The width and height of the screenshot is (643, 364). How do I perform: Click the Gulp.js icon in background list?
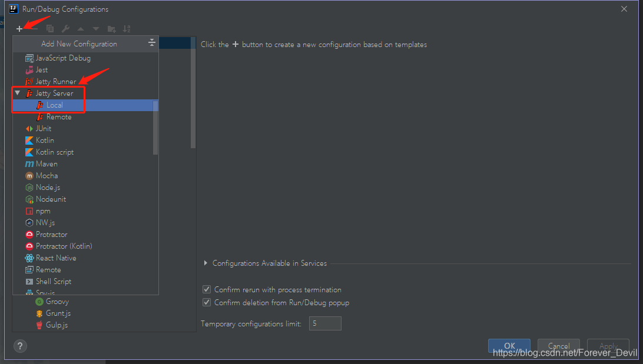39,325
